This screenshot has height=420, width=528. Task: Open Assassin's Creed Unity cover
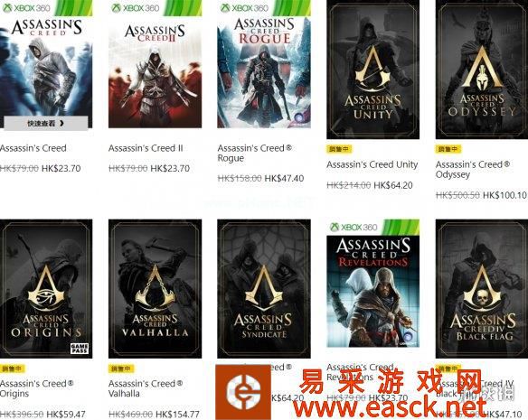click(x=373, y=70)
